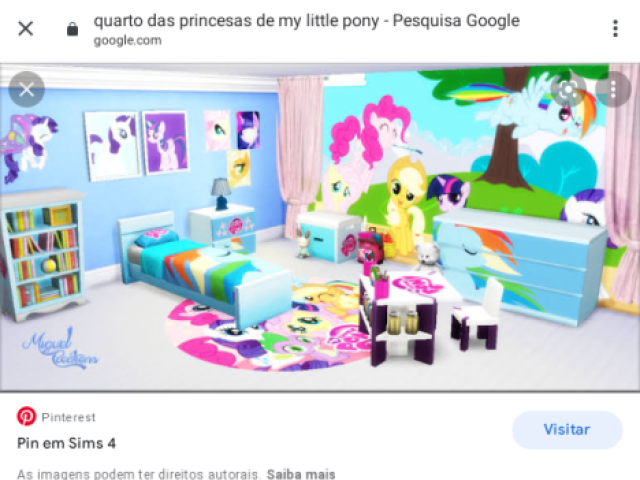640x480 pixels.
Task: Click the image copyright notice text
Action: (x=138, y=474)
